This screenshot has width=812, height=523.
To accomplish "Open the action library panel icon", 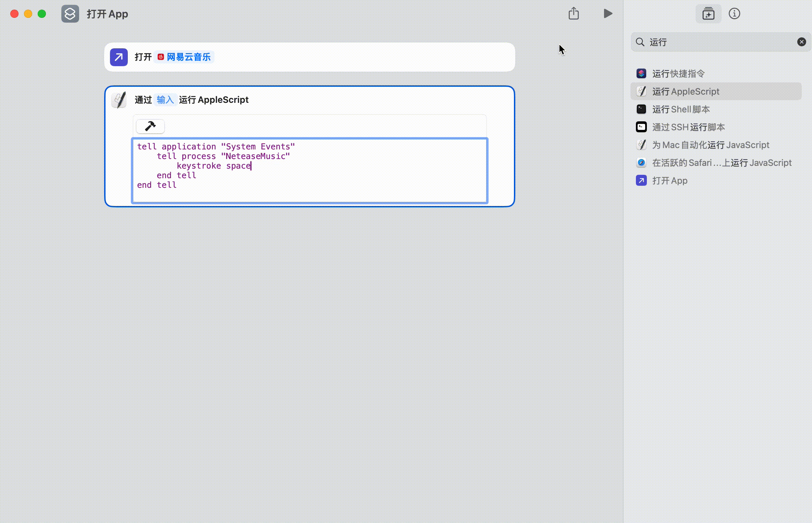I will tap(708, 14).
